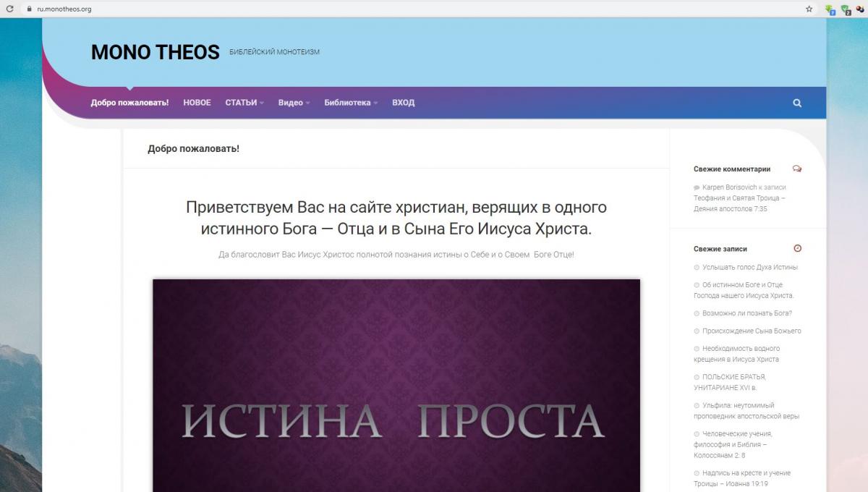
Task: Click the MONO THEOS site title
Action: pyautogui.click(x=155, y=52)
